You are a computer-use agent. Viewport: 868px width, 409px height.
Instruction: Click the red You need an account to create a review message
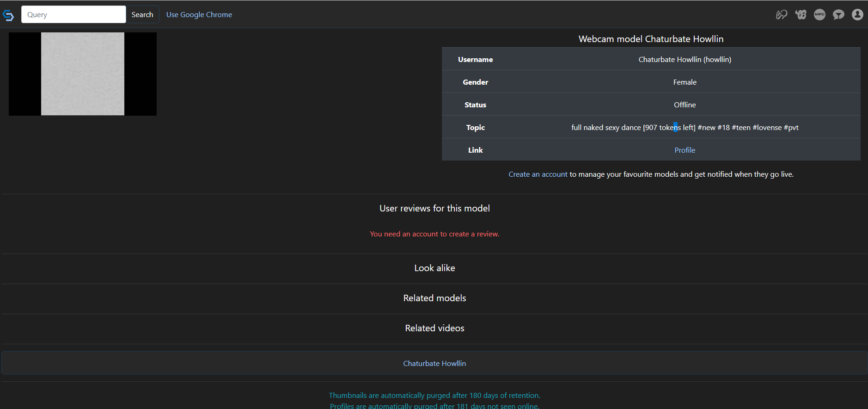(x=434, y=234)
